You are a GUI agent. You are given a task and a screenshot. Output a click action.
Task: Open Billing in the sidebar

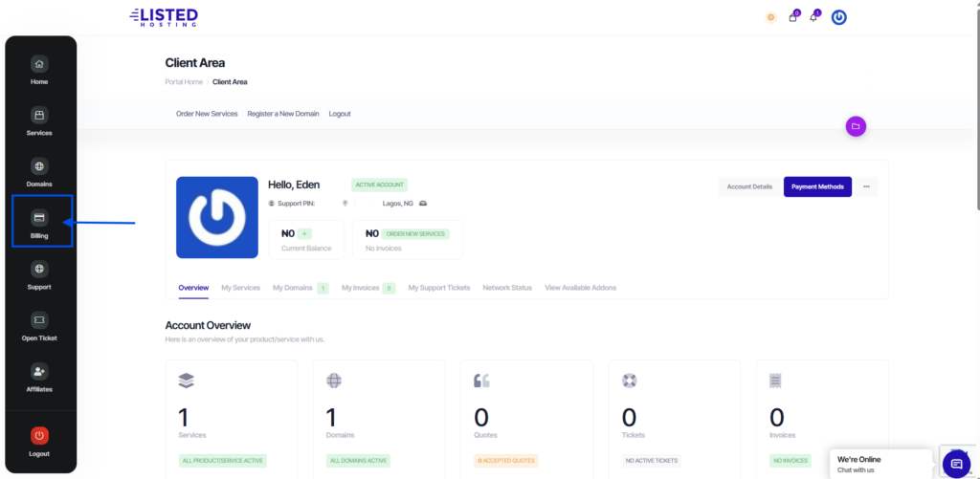point(39,217)
